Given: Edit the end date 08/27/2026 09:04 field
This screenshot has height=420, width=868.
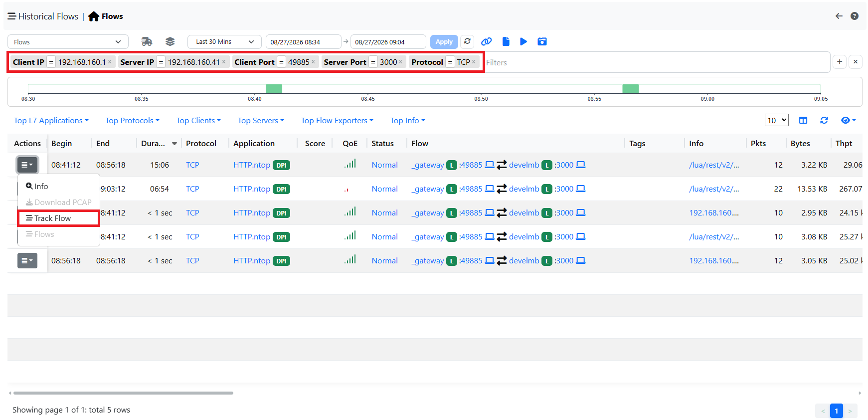Looking at the screenshot, I should point(388,42).
